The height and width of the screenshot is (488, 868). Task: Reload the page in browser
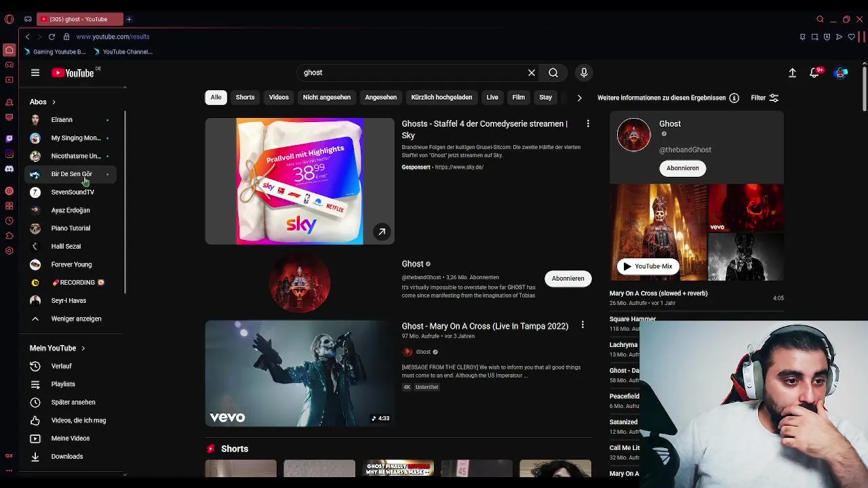(x=52, y=37)
